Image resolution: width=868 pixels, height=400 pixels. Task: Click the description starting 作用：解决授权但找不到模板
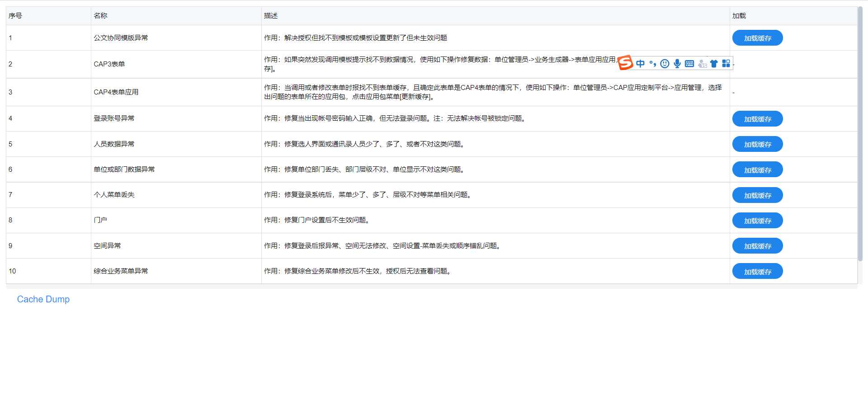[356, 38]
